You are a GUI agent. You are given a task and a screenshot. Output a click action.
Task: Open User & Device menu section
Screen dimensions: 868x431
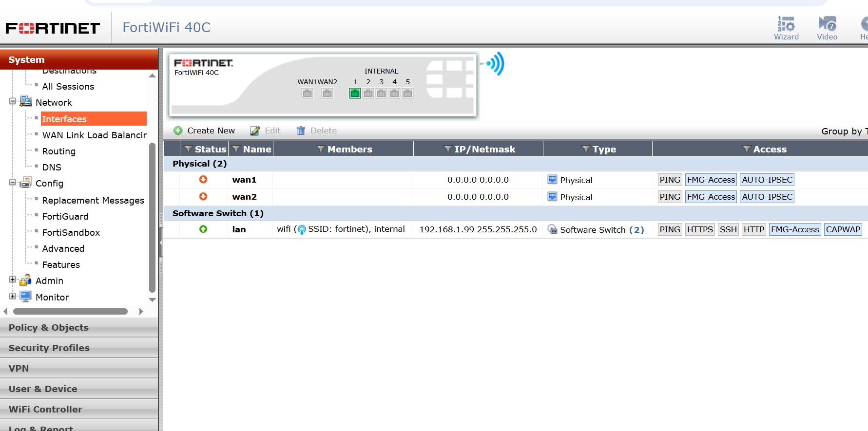point(79,389)
